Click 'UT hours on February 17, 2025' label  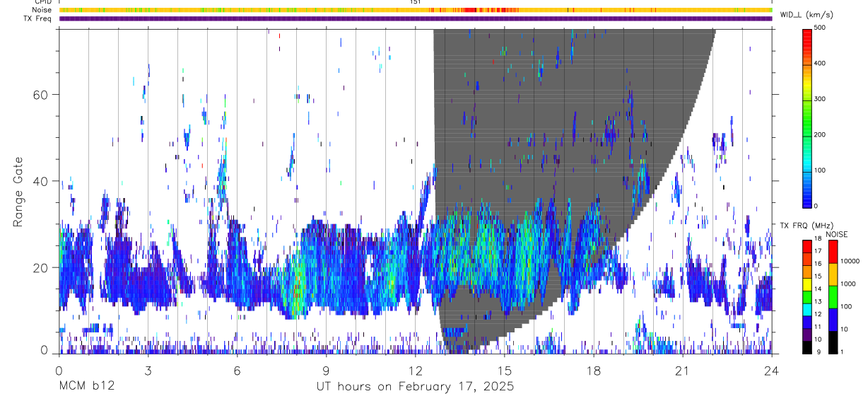click(415, 387)
